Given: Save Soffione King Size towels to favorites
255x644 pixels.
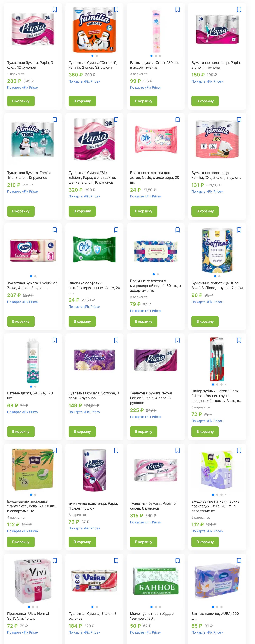Looking at the screenshot, I should coord(239,230).
